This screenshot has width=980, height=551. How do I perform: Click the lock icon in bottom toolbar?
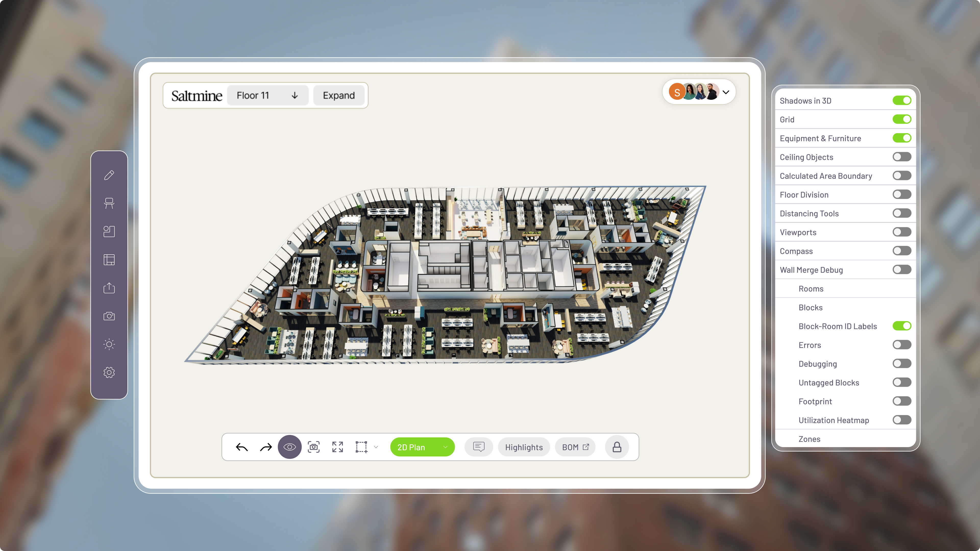617,447
